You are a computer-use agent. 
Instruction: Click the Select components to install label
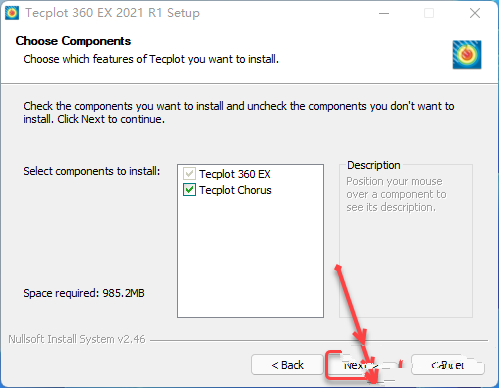[92, 171]
